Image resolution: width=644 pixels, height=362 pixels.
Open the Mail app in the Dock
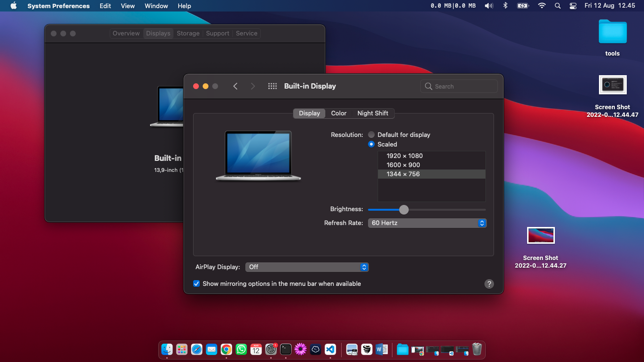point(211,350)
